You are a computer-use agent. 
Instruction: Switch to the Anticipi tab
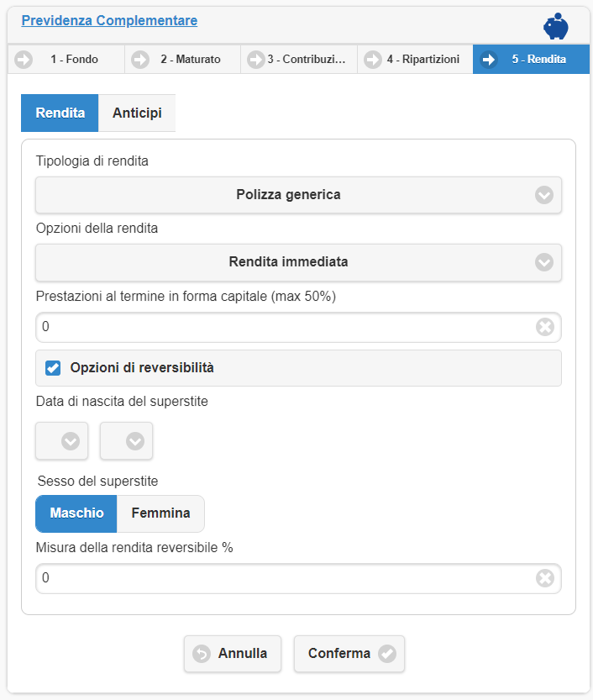point(137,113)
